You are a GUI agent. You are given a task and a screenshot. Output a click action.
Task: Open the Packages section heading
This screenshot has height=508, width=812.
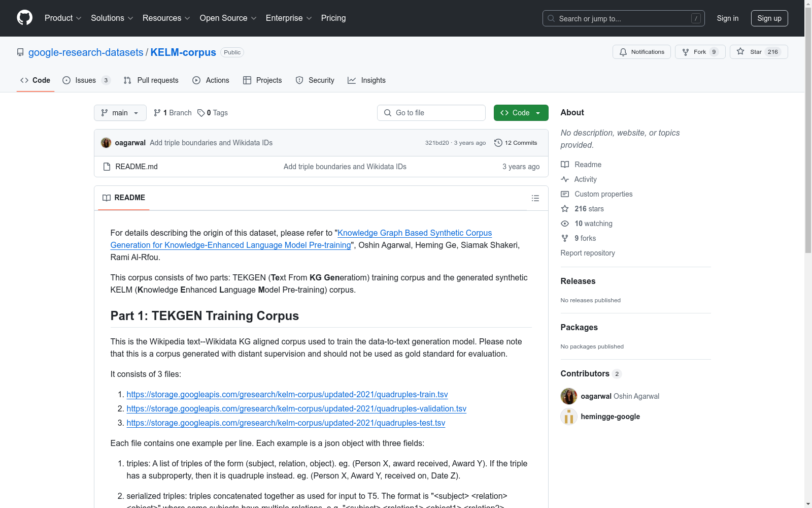(579, 328)
